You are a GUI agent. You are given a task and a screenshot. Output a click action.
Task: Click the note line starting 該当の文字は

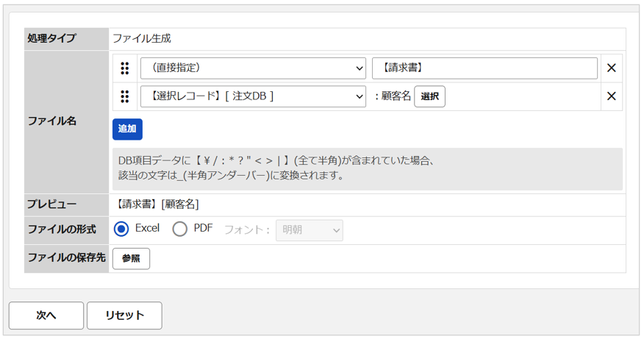coord(232,176)
